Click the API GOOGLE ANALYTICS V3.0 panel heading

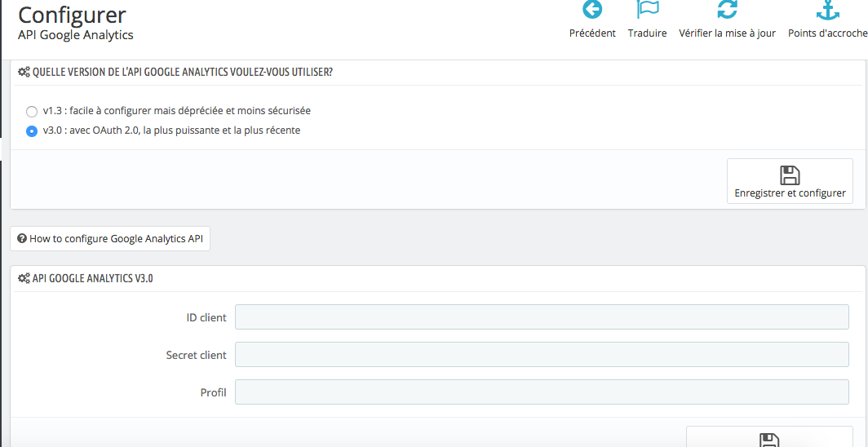point(92,278)
